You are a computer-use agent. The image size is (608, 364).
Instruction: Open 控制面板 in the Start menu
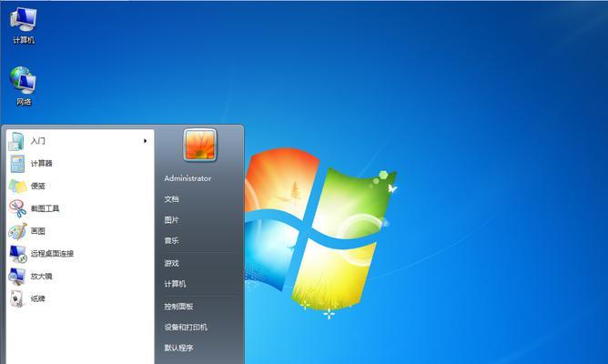tap(178, 307)
